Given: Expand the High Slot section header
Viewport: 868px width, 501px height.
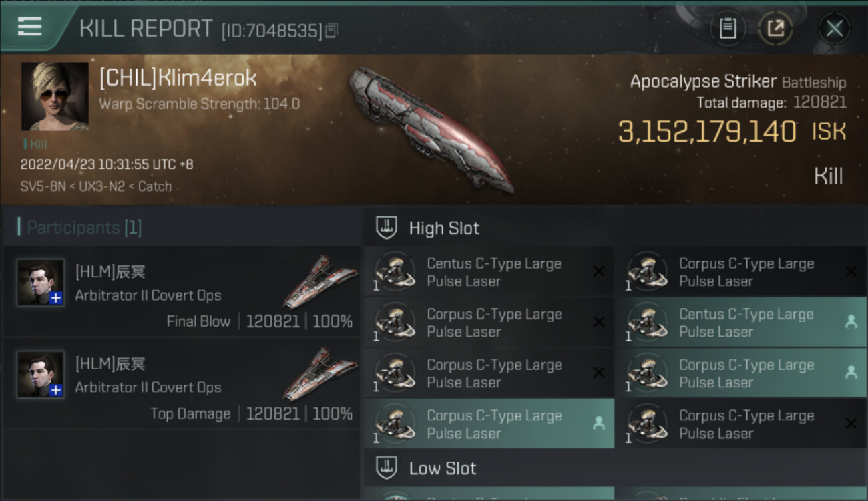Looking at the screenshot, I should click(x=444, y=228).
